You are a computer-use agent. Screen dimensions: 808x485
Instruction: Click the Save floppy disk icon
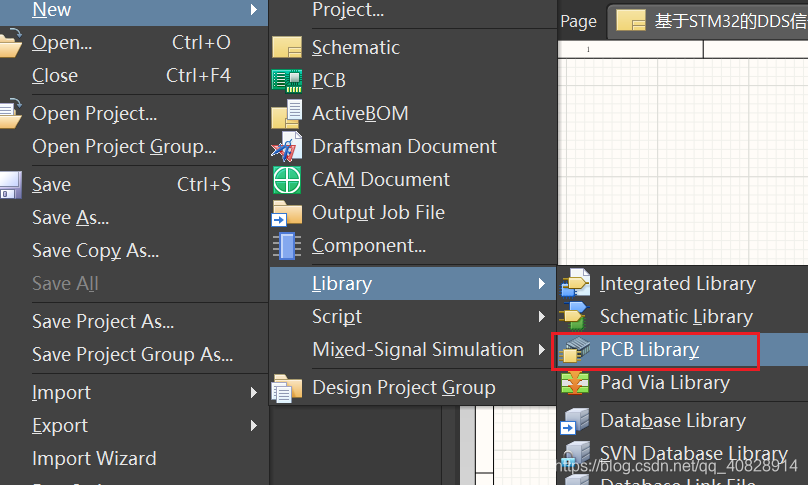(11, 185)
